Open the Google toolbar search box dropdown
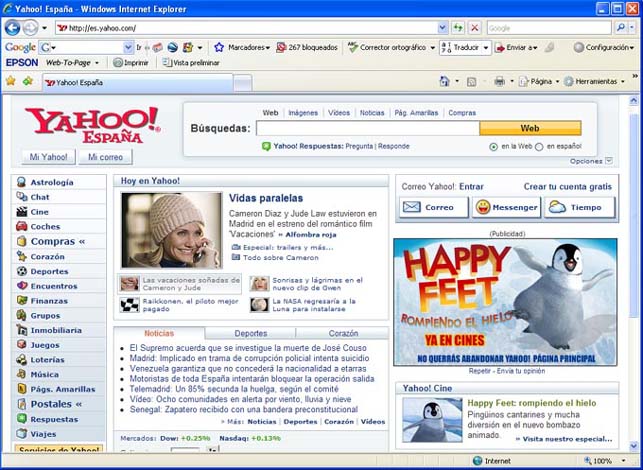The height and width of the screenshot is (470, 643). point(128,48)
